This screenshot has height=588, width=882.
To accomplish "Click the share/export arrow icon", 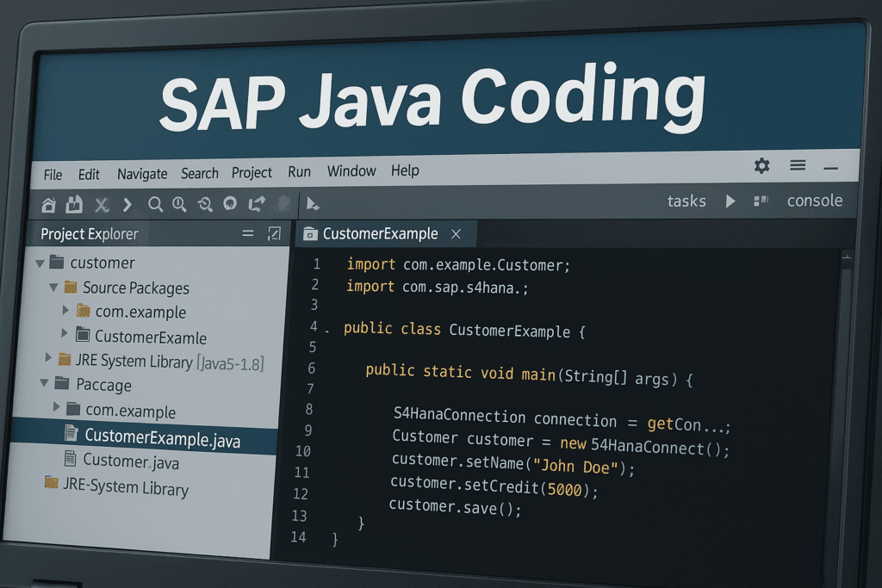I will pos(257,203).
